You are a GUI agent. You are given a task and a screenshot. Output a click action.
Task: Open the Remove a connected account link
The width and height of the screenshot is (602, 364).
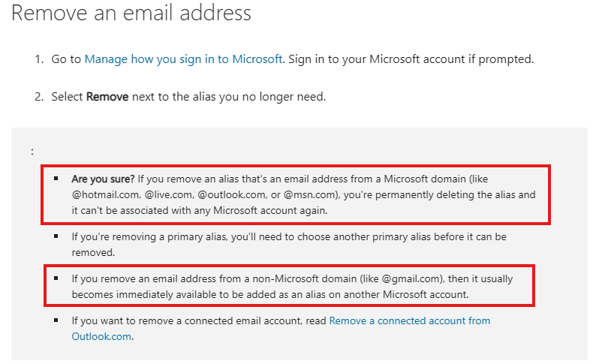[409, 320]
